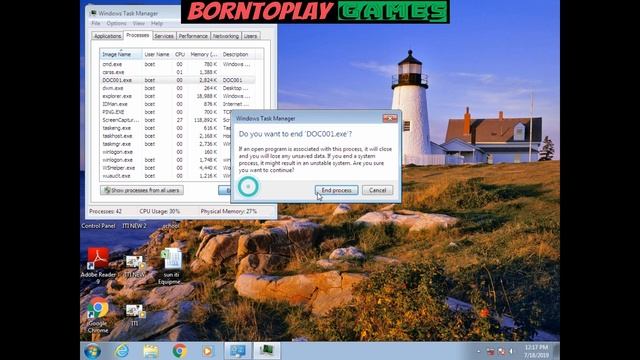Image resolution: width=640 pixels, height=360 pixels.
Task: Select the cmd.exe process row
Action: click(178, 64)
